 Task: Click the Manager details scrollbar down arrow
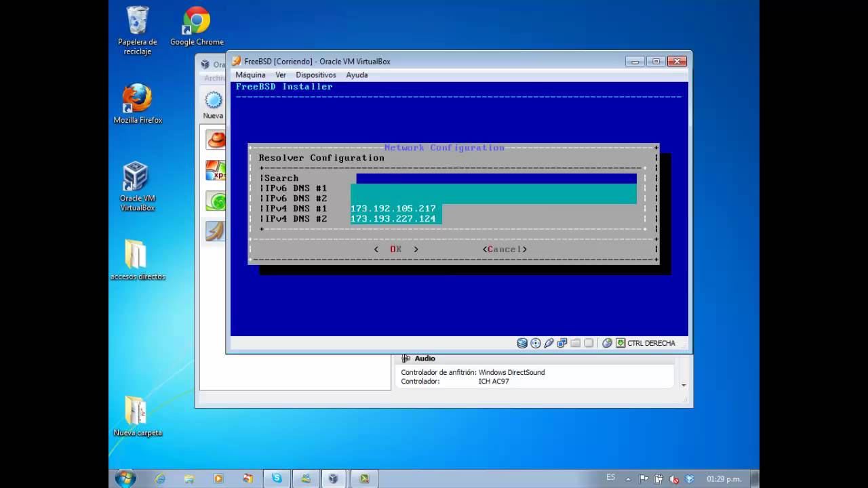(x=684, y=385)
